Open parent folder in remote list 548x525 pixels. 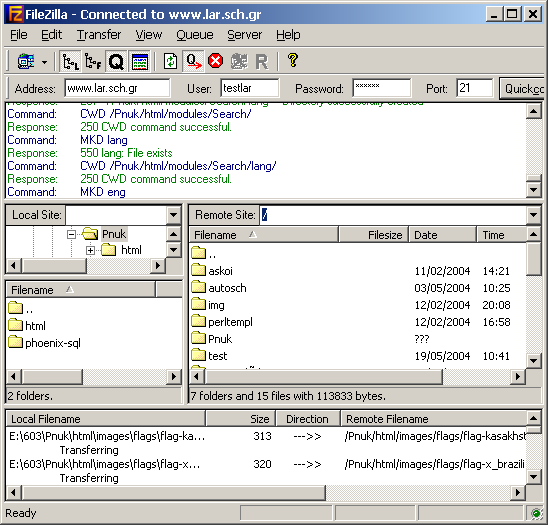pos(204,253)
